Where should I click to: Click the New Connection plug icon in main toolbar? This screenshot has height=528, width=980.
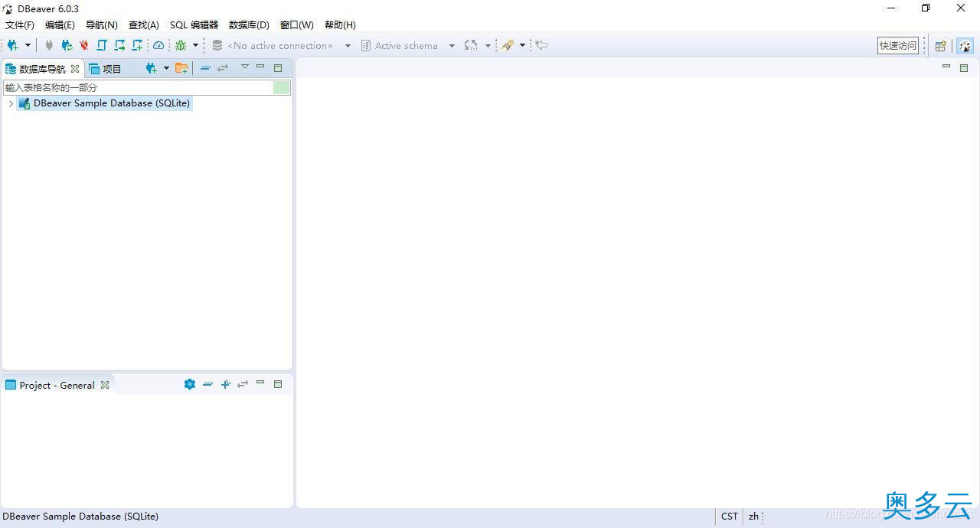coord(13,45)
